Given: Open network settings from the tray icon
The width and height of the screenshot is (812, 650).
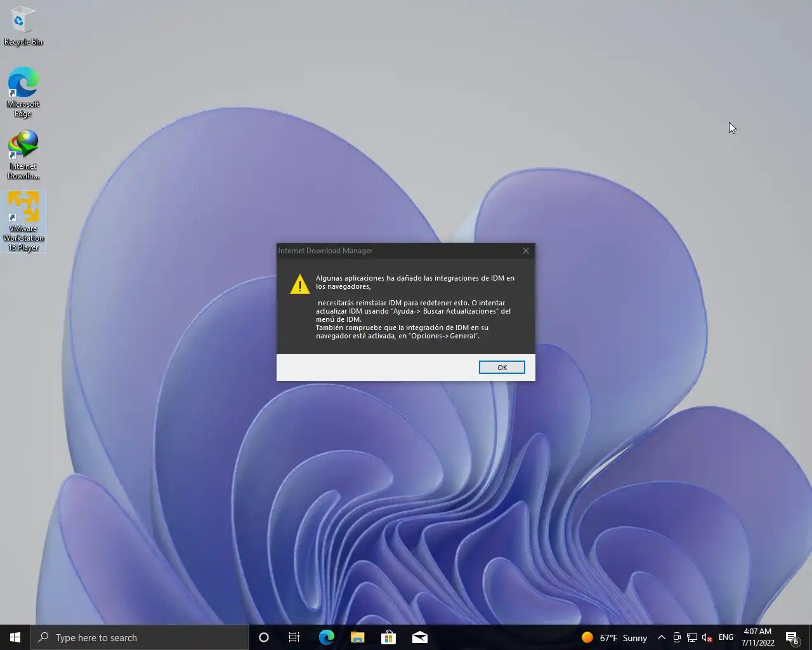Looking at the screenshot, I should pos(692,637).
